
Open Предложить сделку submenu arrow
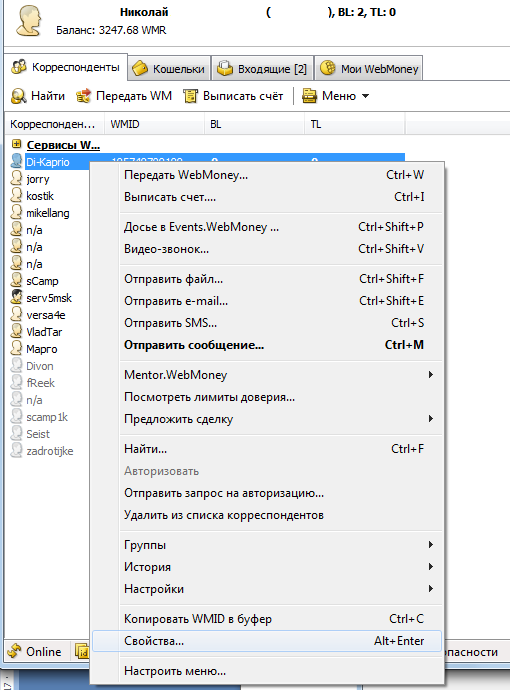pos(431,418)
